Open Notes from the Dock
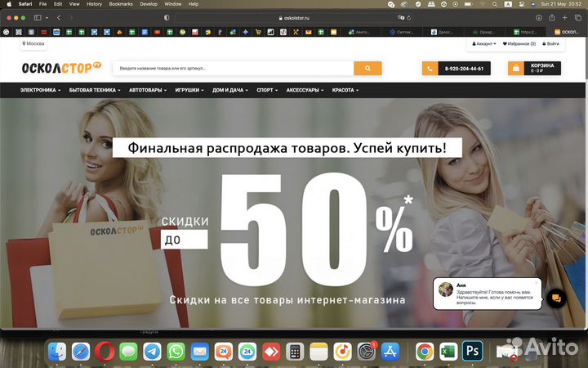Screen dimensions: 588x368 click(x=318, y=352)
